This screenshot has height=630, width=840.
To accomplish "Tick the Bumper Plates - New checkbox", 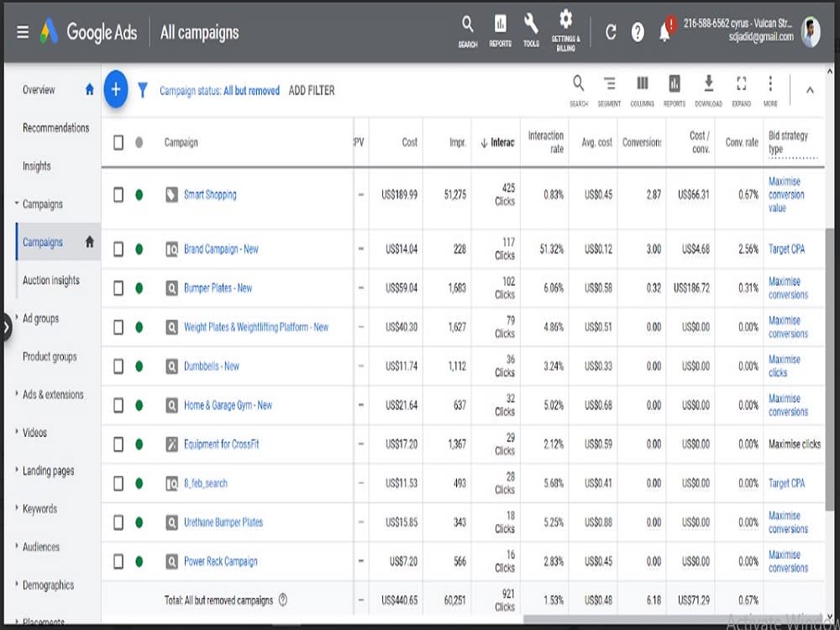I will click(x=118, y=288).
